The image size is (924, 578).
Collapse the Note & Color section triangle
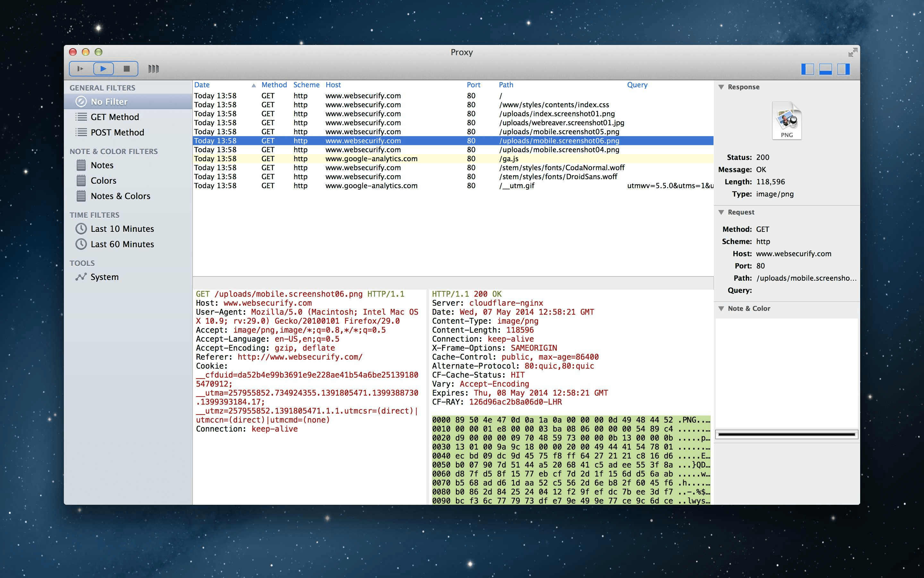(x=721, y=309)
